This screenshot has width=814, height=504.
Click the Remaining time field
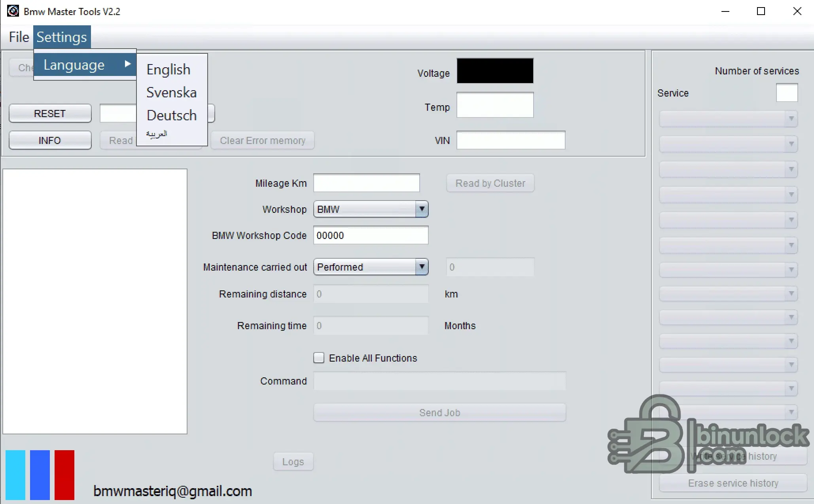371,326
